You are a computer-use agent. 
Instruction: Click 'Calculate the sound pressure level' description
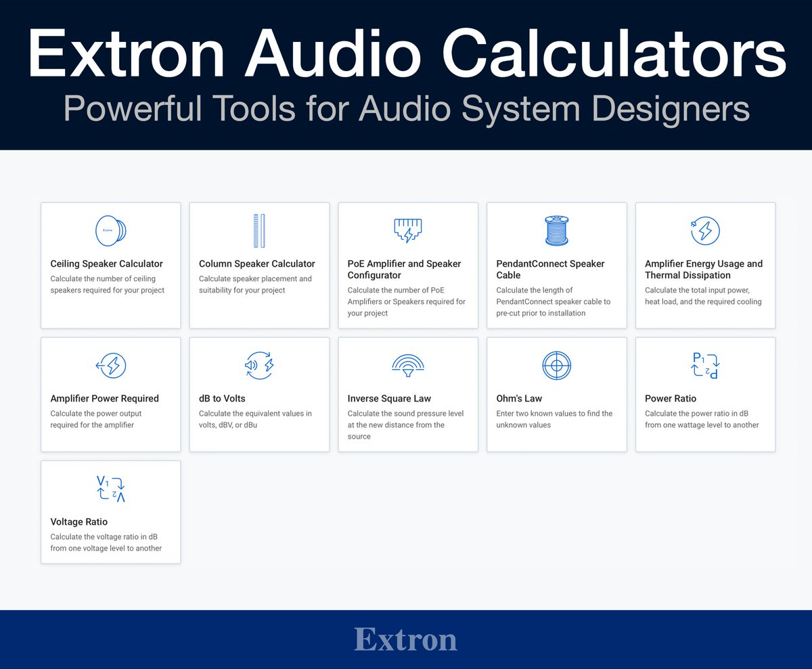click(x=406, y=425)
